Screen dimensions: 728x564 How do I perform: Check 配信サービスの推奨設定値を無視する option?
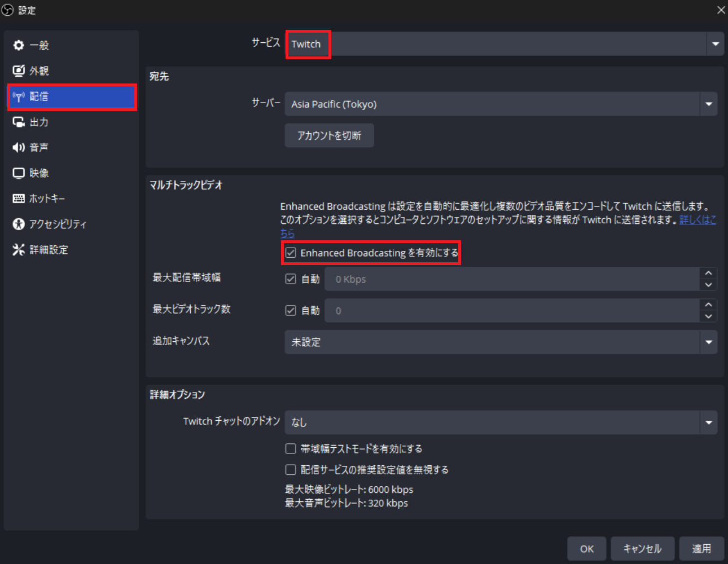[x=291, y=470]
